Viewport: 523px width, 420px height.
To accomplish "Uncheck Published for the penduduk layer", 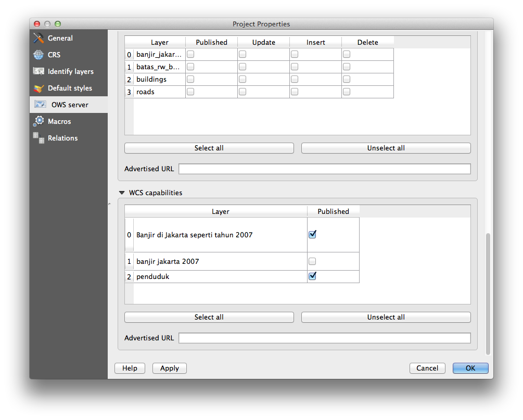I will tap(312, 276).
